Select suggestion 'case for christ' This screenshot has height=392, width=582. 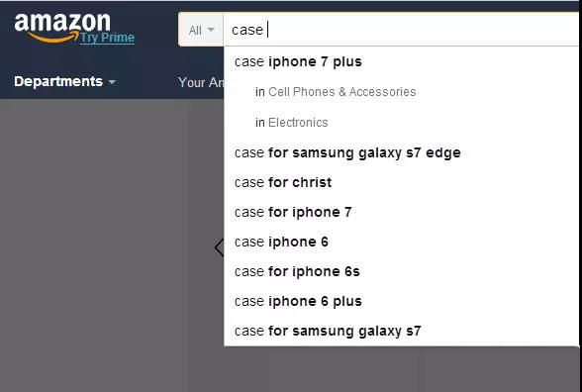(x=402, y=182)
